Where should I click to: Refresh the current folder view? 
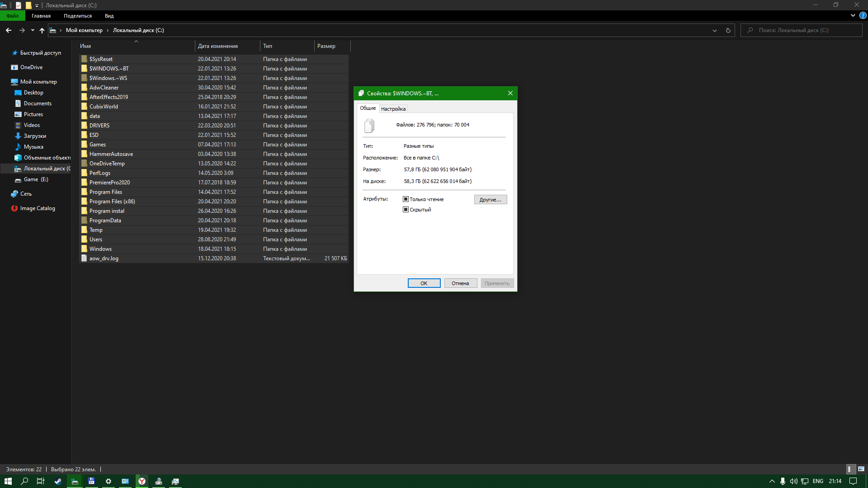click(728, 30)
